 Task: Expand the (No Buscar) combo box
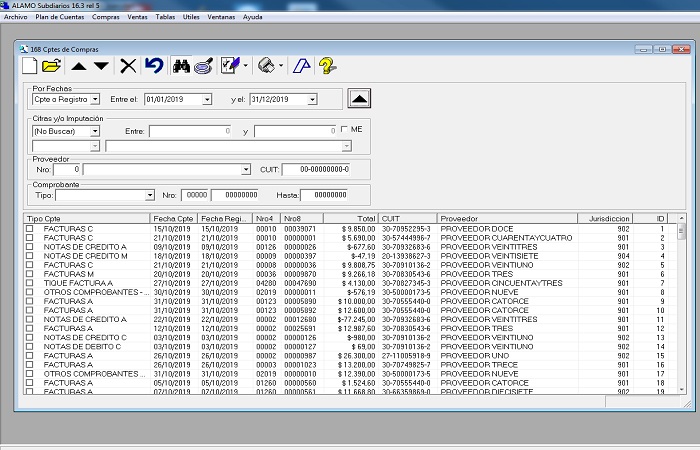tap(95, 131)
